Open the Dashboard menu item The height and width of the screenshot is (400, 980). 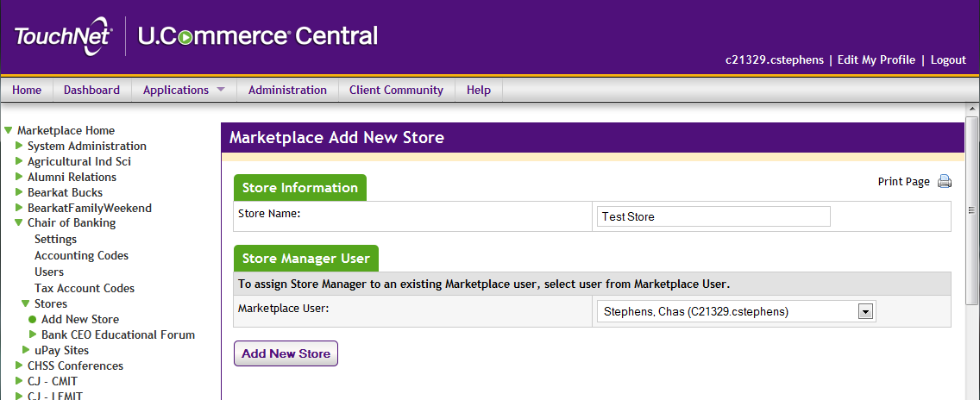point(91,90)
